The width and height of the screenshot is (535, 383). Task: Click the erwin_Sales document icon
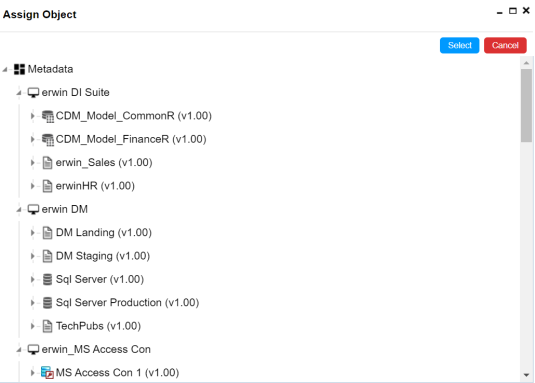tap(47, 163)
